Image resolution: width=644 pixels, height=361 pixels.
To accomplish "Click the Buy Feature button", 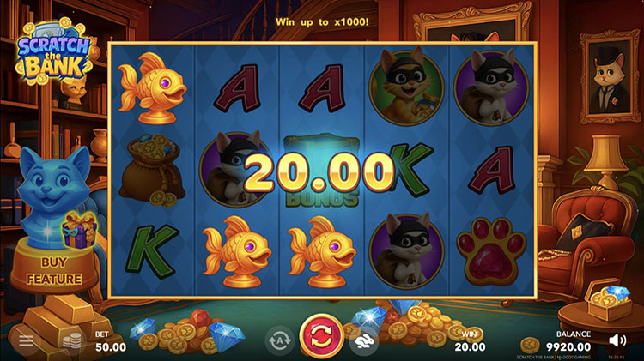I will (x=54, y=270).
